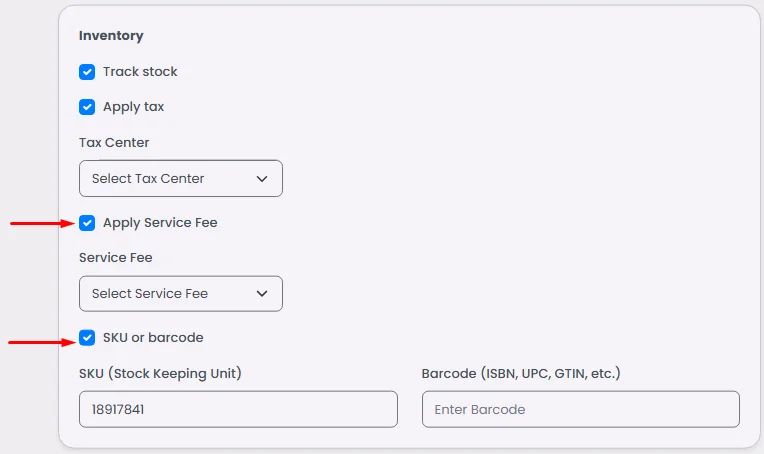Click the Apply Service Fee label text

160,223
